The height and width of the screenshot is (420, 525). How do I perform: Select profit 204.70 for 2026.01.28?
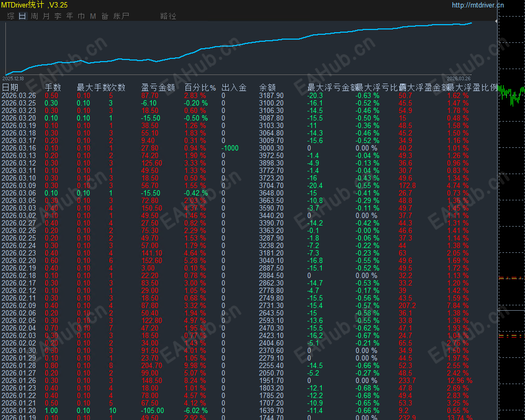pos(152,365)
